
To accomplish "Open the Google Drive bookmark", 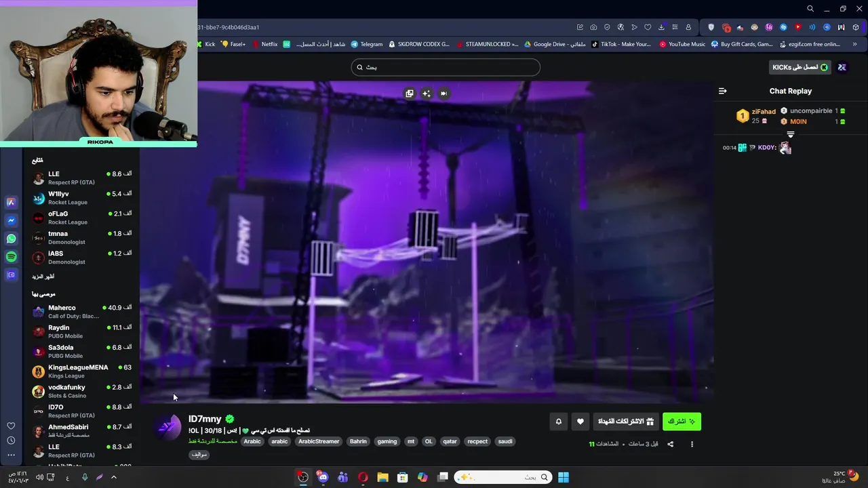I will (x=554, y=44).
